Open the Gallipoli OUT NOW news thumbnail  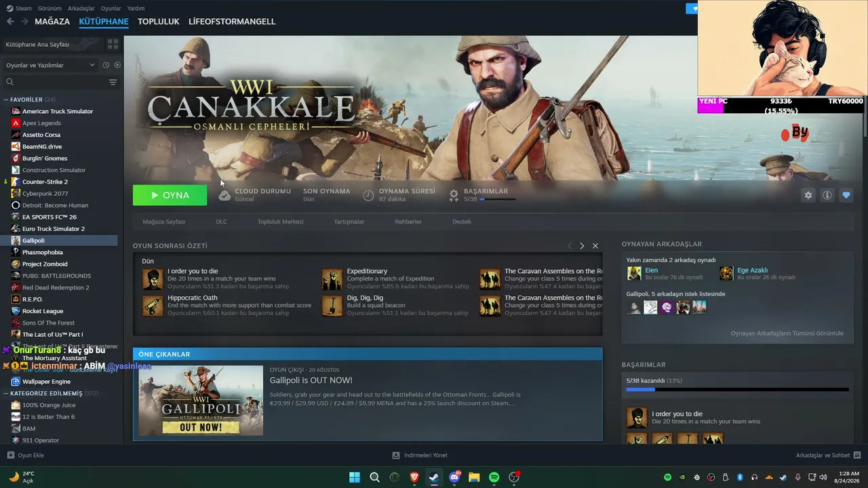point(201,401)
